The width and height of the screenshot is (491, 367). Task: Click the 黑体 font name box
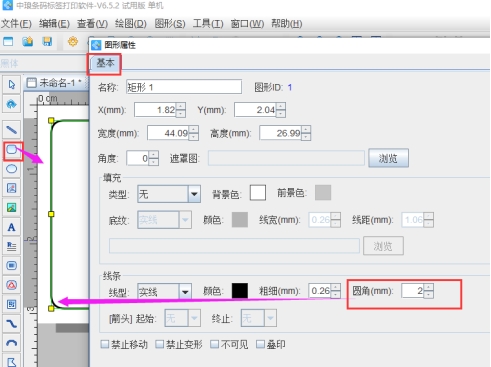click(x=43, y=63)
